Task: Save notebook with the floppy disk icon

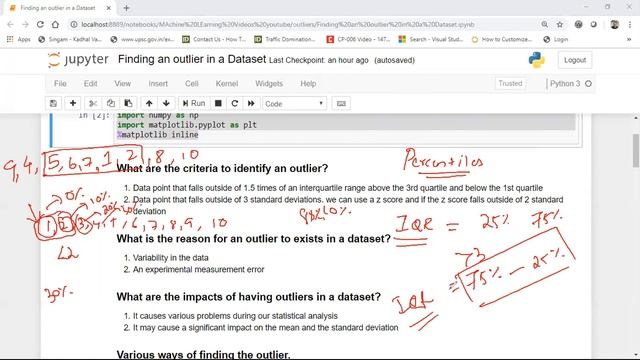Action: click(x=53, y=104)
